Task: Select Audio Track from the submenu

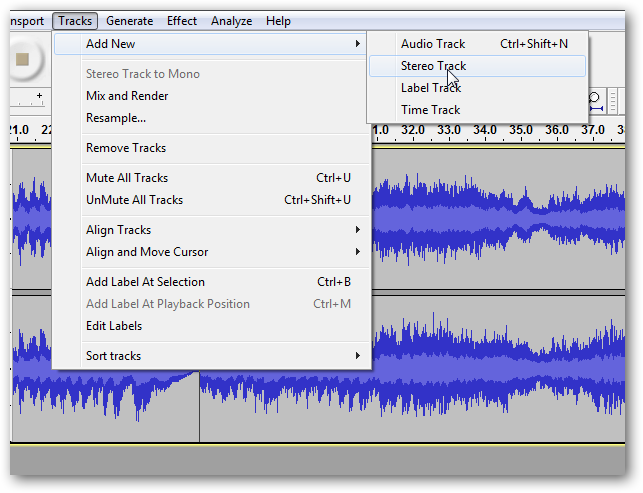Action: (x=477, y=44)
